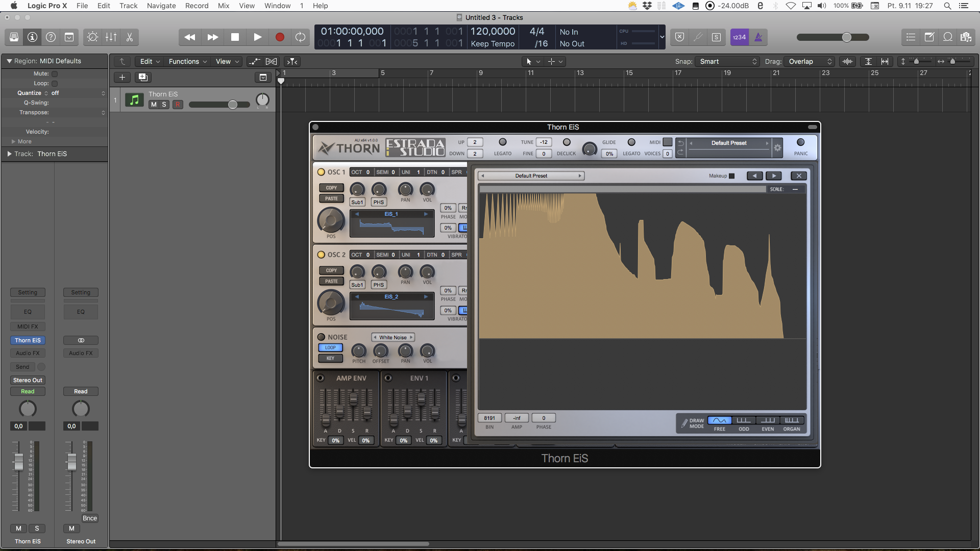The width and height of the screenshot is (980, 551).
Task: Toggle the Mute checkbox in region inspector
Action: click(x=55, y=74)
